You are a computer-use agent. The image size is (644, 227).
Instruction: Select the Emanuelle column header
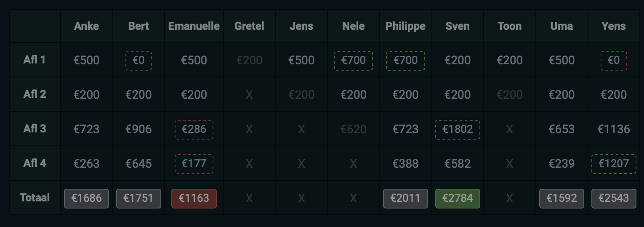(x=194, y=26)
